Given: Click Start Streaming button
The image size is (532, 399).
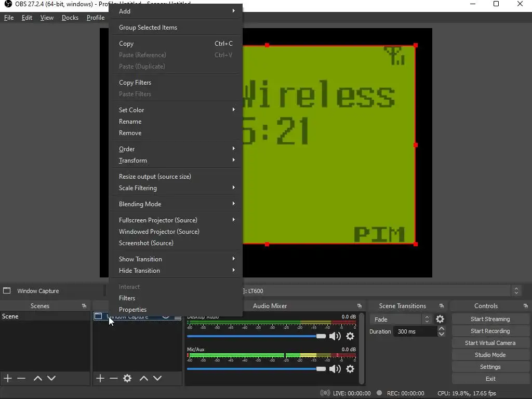Looking at the screenshot, I should [490, 320].
